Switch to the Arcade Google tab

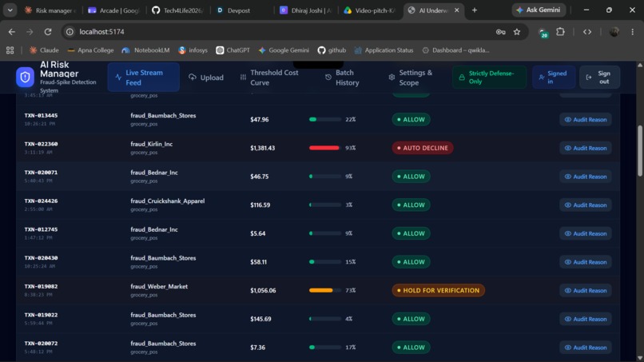[x=113, y=10]
